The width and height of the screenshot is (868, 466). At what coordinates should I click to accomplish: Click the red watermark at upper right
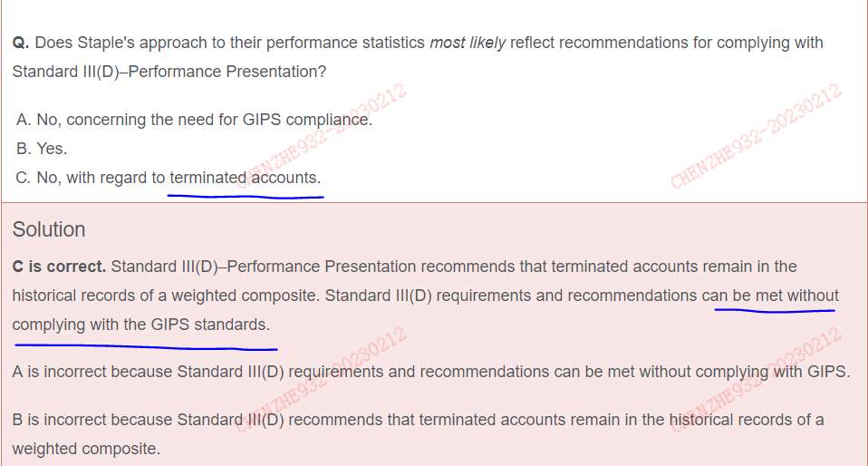click(x=757, y=136)
